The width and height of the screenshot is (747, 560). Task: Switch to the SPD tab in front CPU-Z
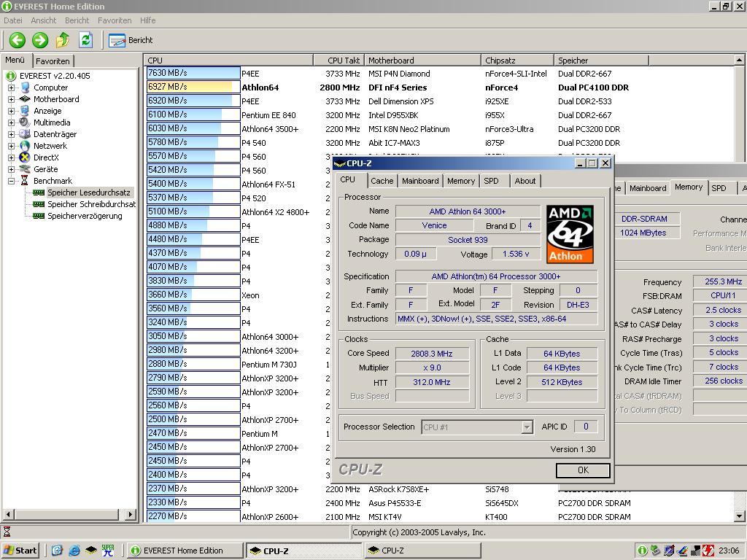pyautogui.click(x=491, y=181)
